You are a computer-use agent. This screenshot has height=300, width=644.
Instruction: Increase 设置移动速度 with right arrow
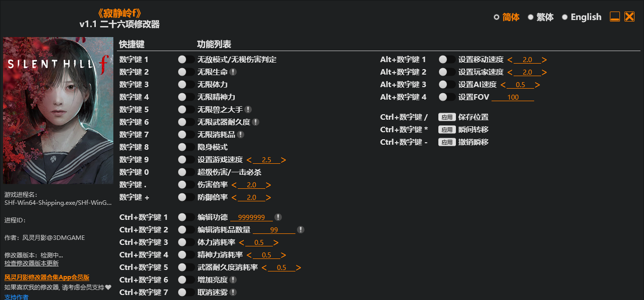[x=544, y=60]
